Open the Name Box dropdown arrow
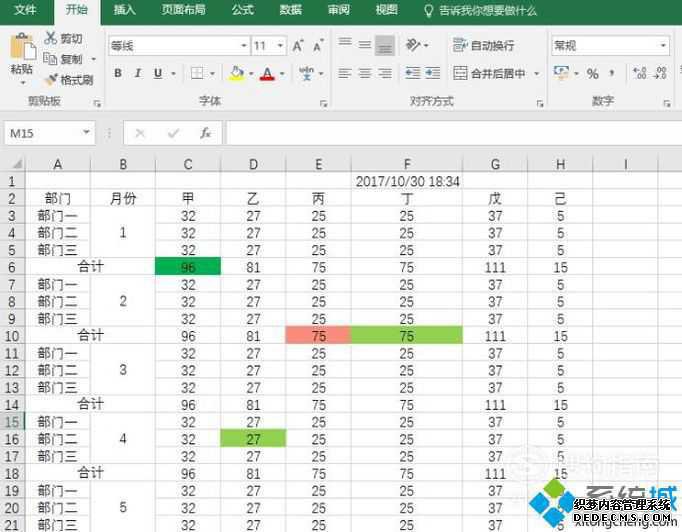 point(86,132)
